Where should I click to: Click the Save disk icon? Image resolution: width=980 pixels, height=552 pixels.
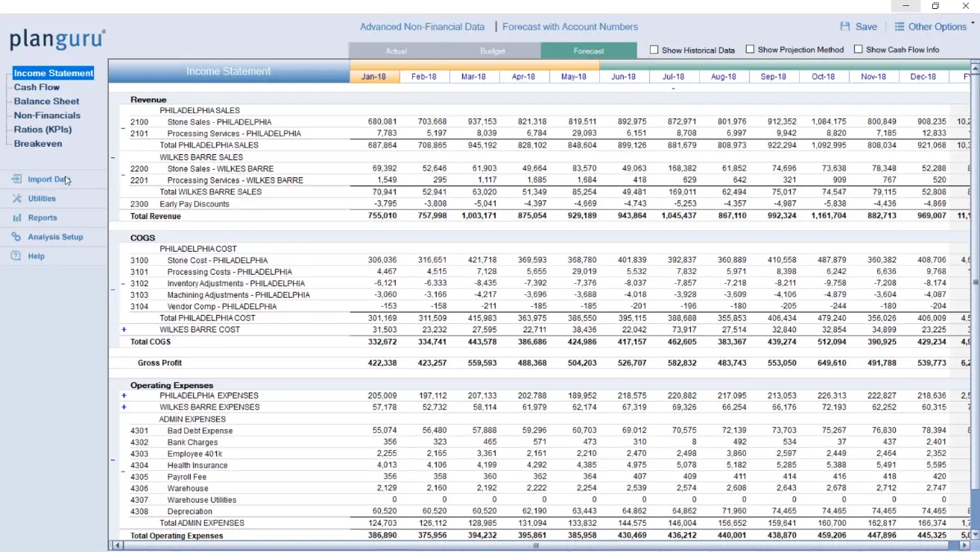click(845, 26)
